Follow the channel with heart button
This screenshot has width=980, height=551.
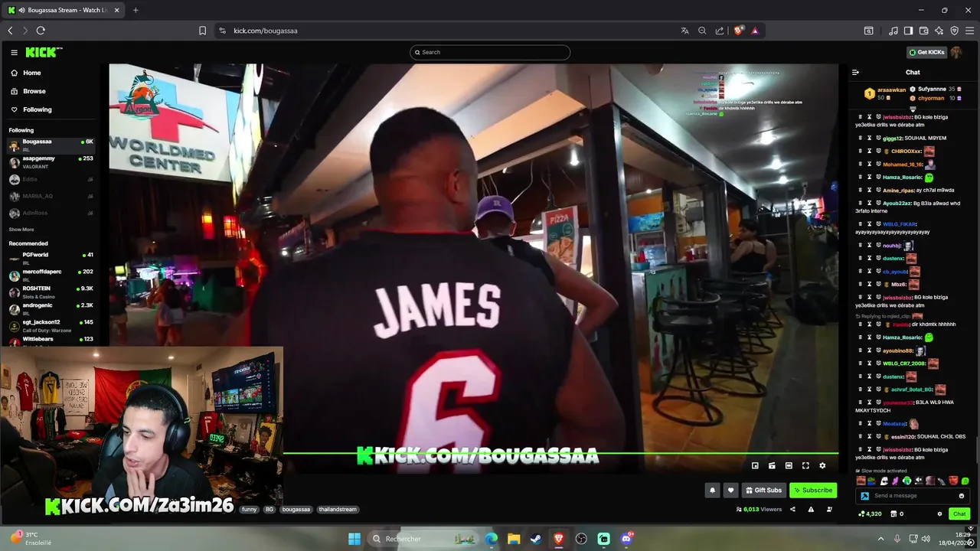point(730,491)
